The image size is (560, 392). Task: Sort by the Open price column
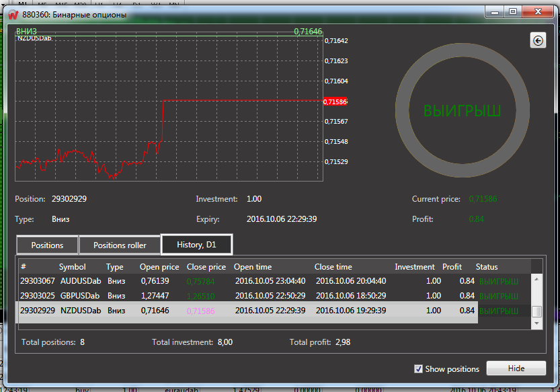[x=159, y=267]
